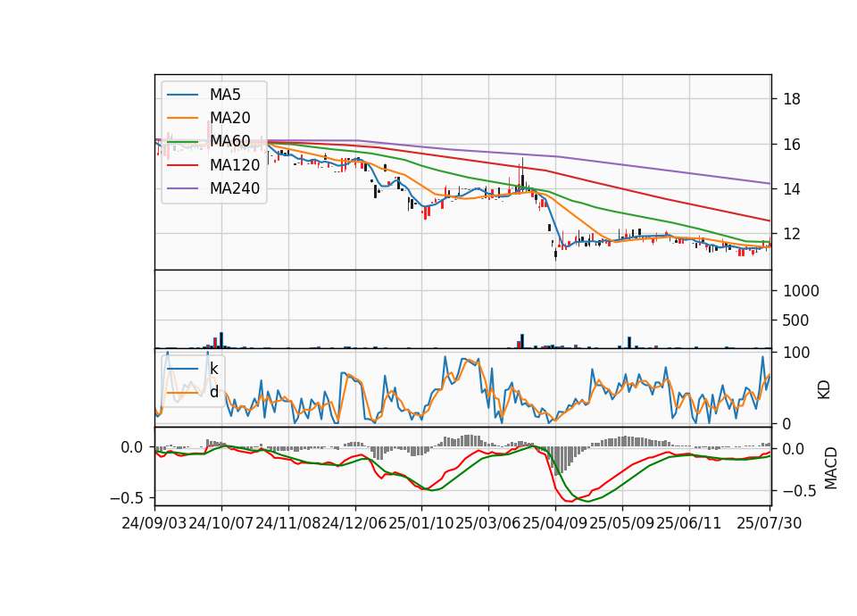Viewport: 857px width, 616px height.
Task: Click the price axis value 14
Action: pyautogui.click(x=792, y=189)
